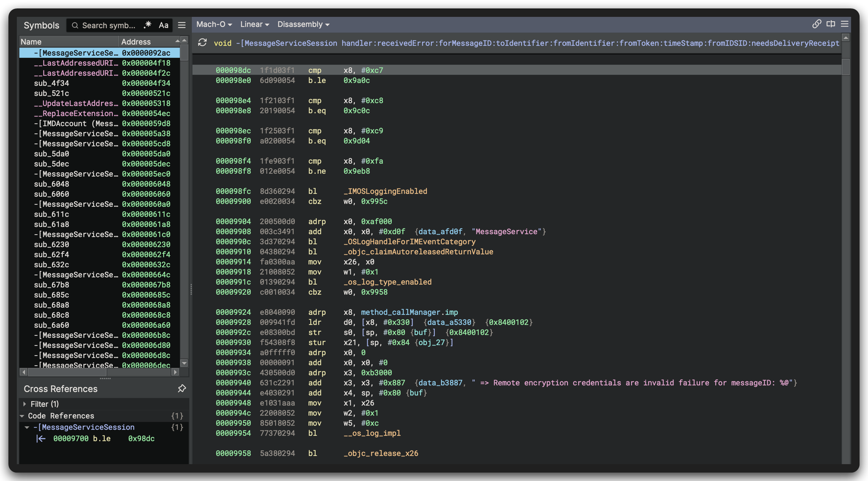Click the function signature header text
The height and width of the screenshot is (481, 868).
coord(527,43)
